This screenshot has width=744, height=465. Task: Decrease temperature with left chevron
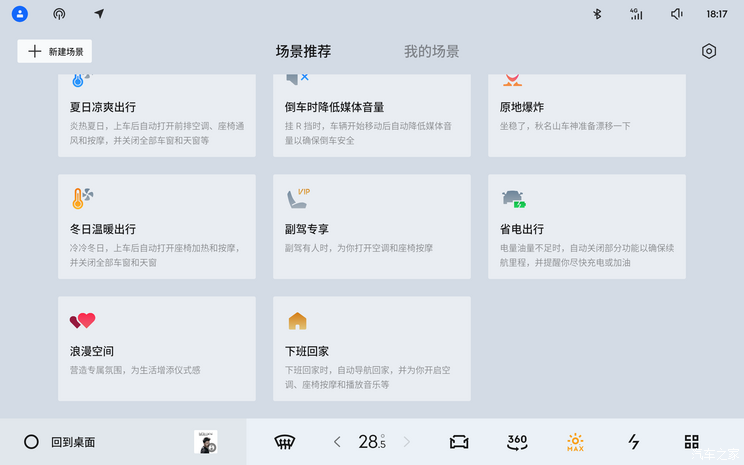click(x=337, y=442)
